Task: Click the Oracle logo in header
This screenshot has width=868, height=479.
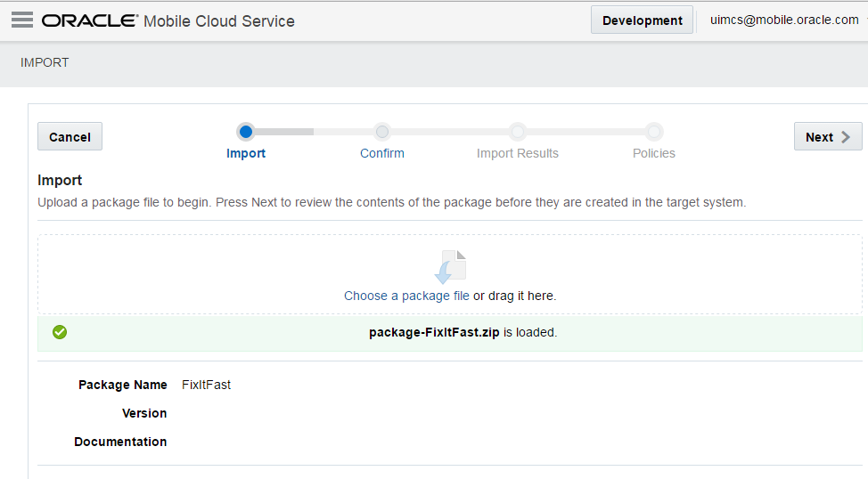Action: [x=89, y=20]
